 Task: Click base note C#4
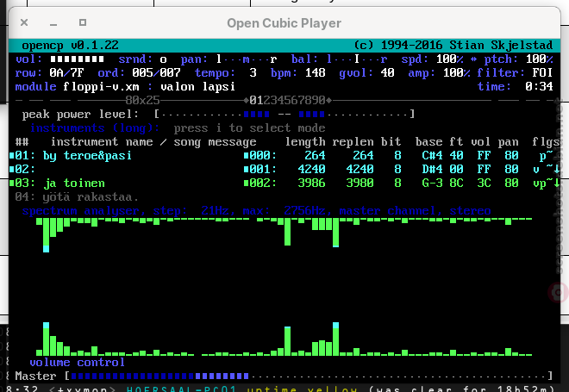tap(432, 155)
